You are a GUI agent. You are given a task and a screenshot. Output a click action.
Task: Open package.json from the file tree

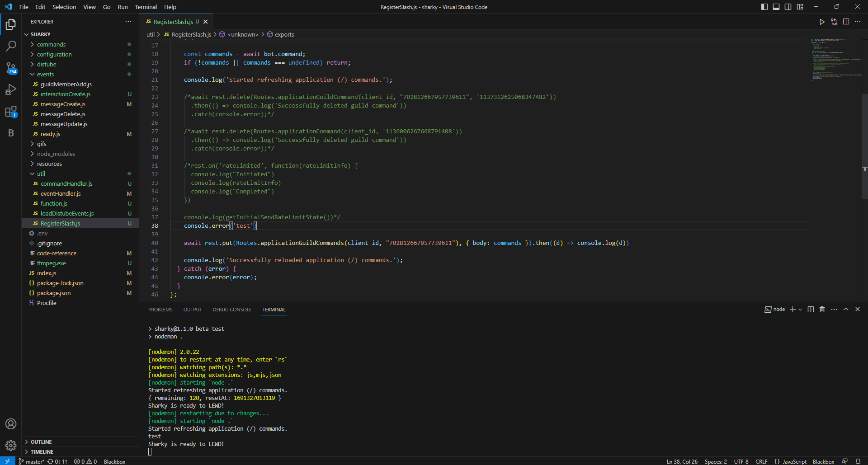[x=80, y=293]
